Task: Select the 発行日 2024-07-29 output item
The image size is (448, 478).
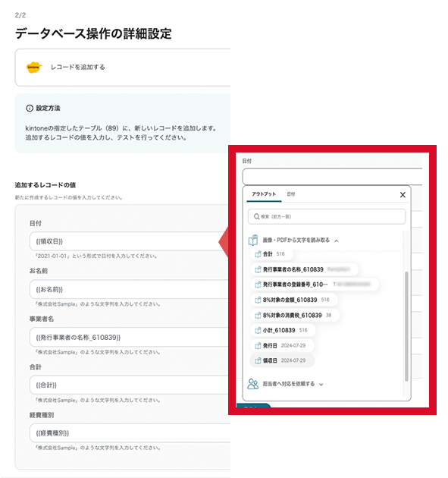Action: pos(282,345)
